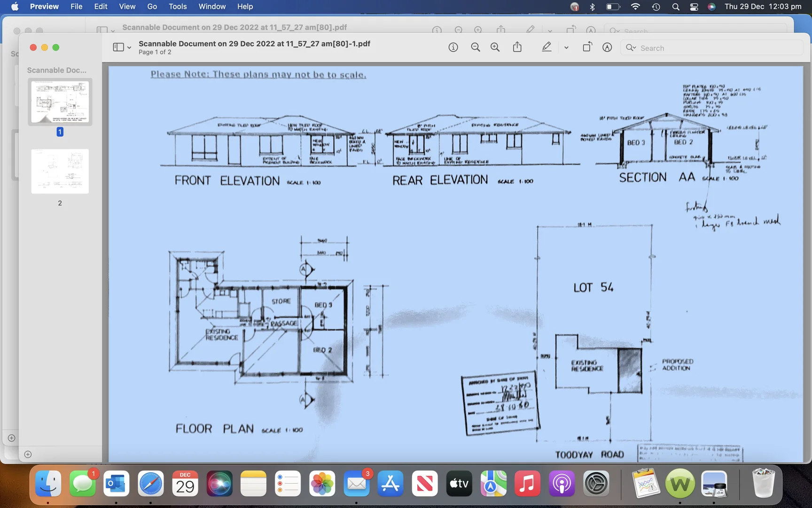Expand the sidebar view options chevron
This screenshot has width=812, height=508.
pos(129,48)
